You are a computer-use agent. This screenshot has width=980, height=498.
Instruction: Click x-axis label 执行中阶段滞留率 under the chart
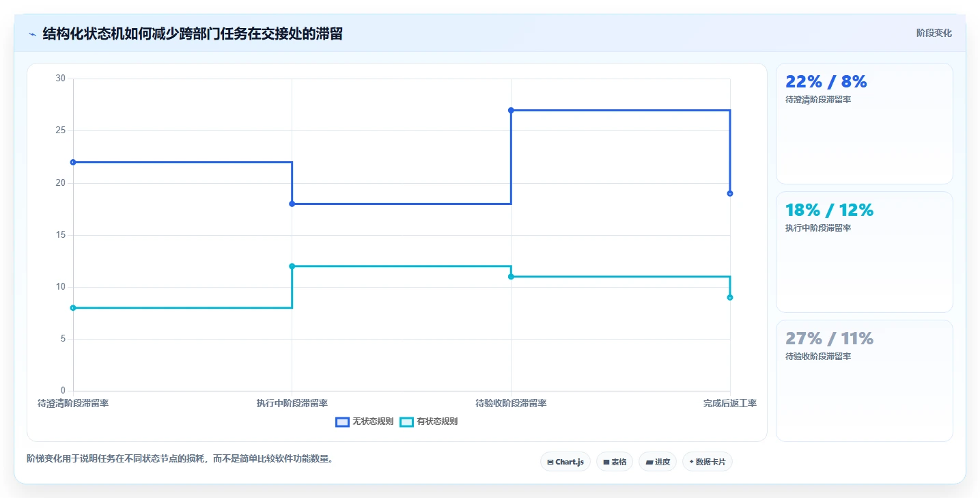[x=292, y=403]
